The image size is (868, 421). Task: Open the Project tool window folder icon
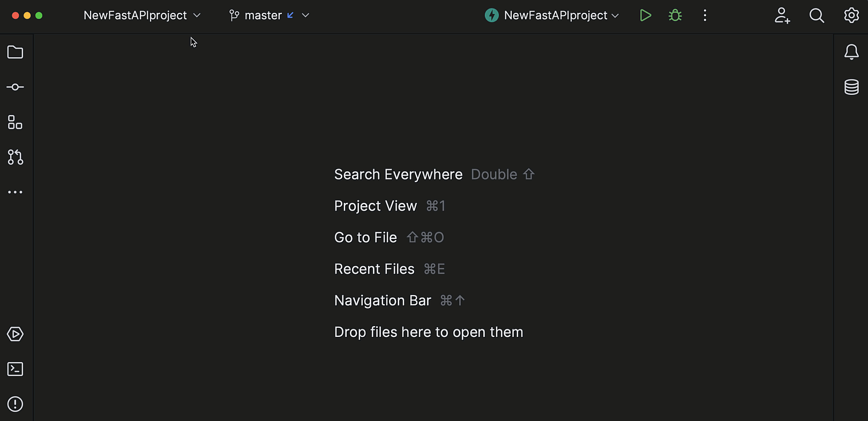15,52
